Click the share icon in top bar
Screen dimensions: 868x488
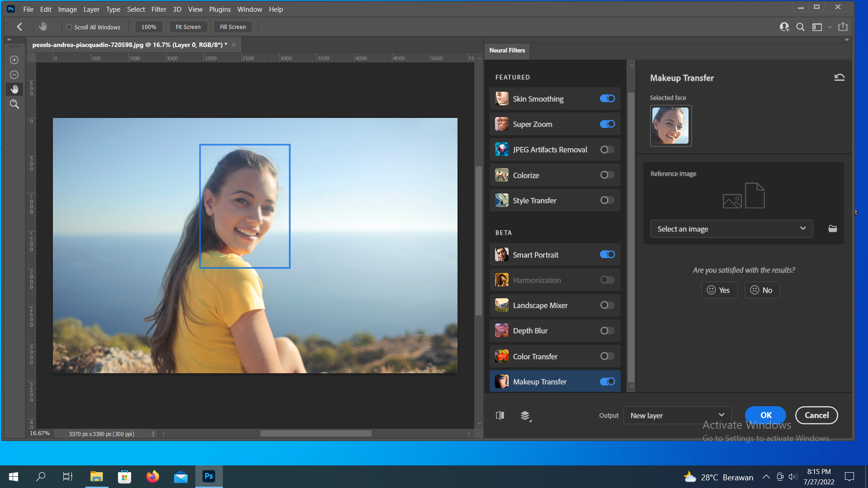pos(843,27)
